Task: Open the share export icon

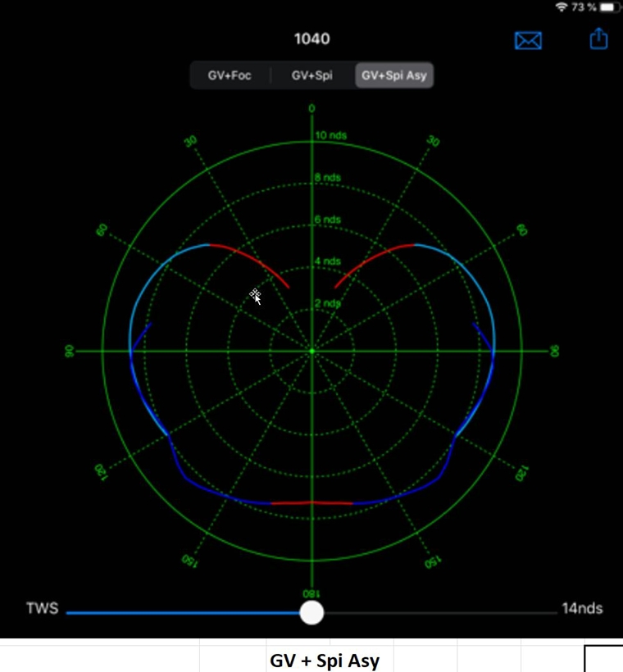Action: coord(599,39)
